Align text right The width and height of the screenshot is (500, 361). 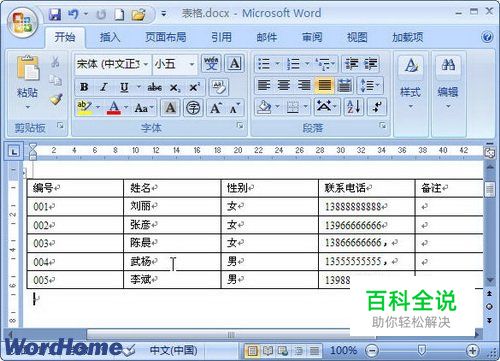(304, 85)
